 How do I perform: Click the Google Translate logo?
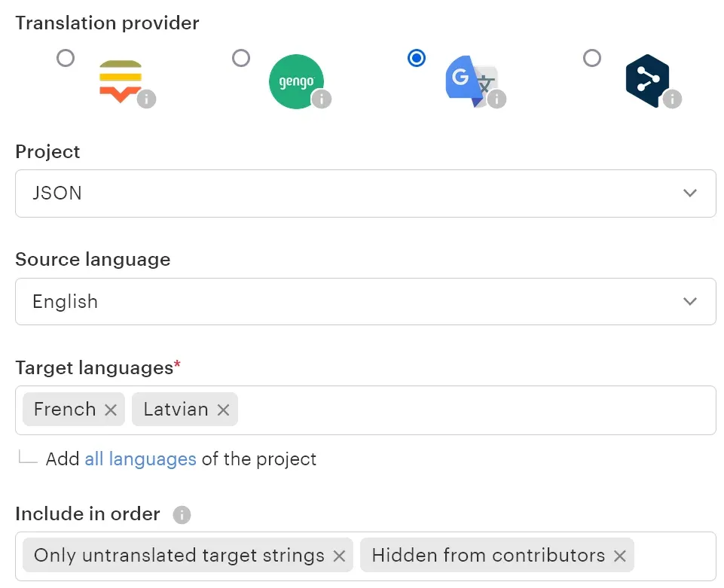pyautogui.click(x=469, y=80)
